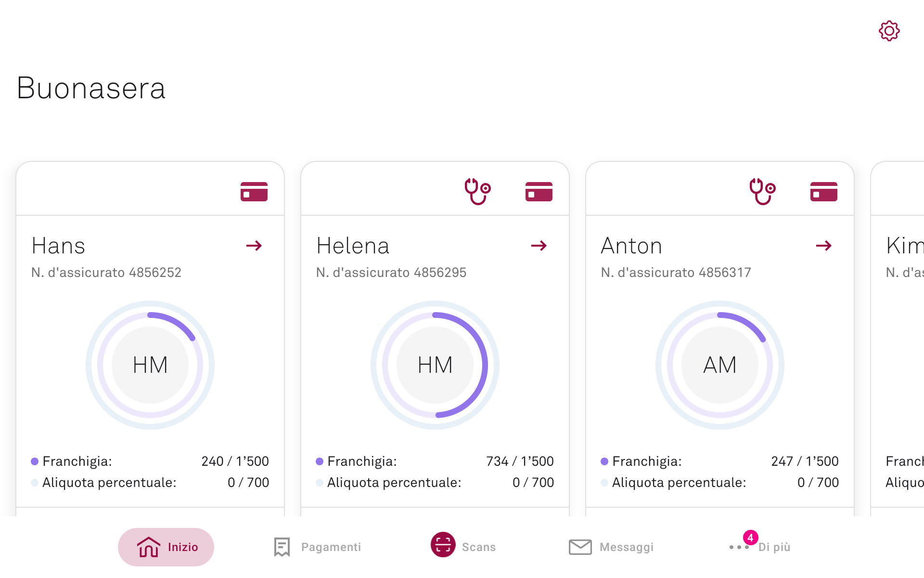Open settings gear icon
This screenshot has width=924, height=578.
click(x=889, y=31)
